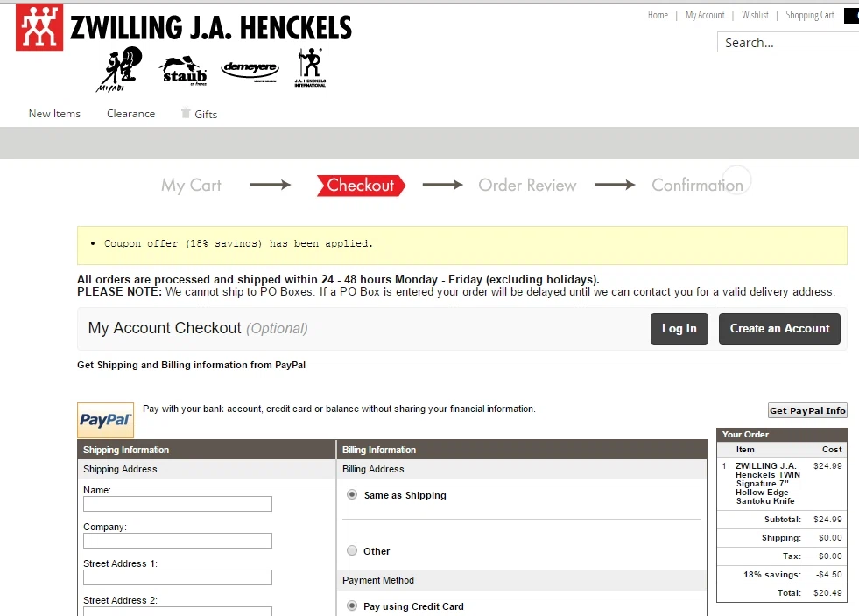Select Other billing address option
The height and width of the screenshot is (616, 859).
352,551
